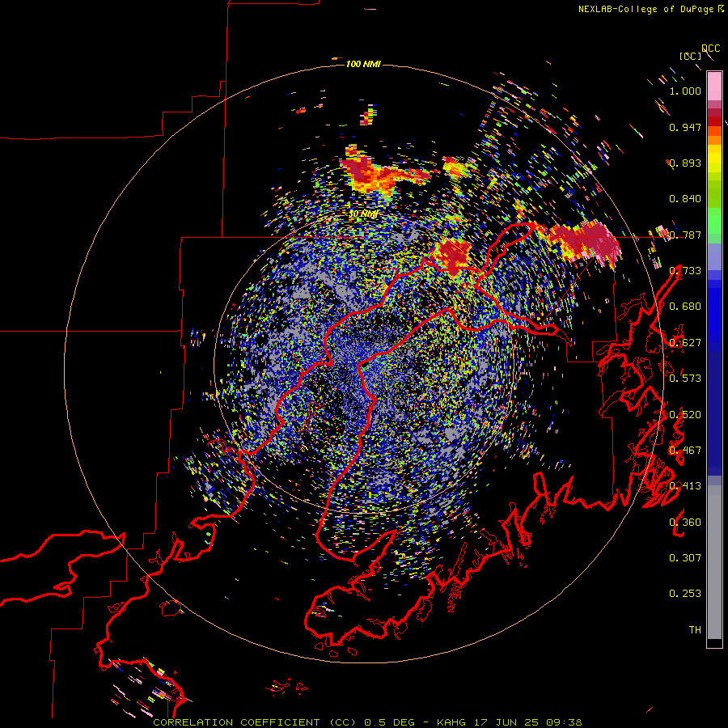The height and width of the screenshot is (728, 728).
Task: Click the QCC label above the color bar
Action: (x=711, y=49)
